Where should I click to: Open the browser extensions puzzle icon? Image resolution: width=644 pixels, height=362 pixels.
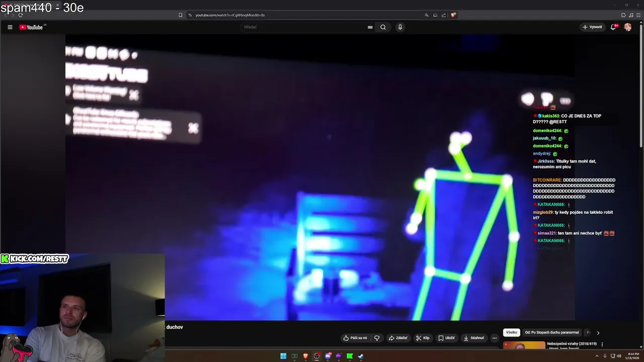click(x=623, y=15)
